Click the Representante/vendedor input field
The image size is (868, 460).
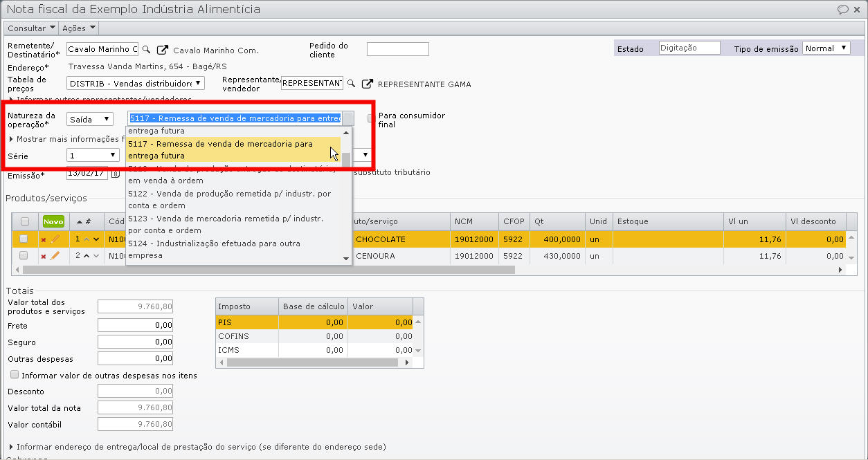[x=312, y=83]
